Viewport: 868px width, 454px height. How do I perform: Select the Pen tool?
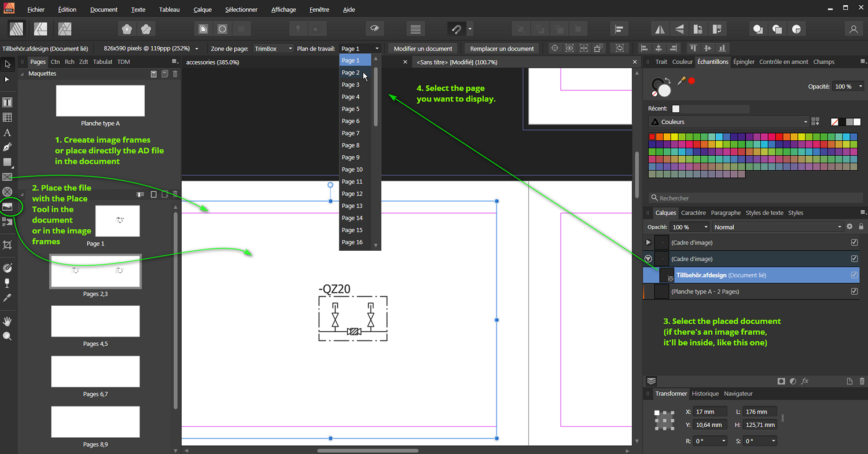click(8, 147)
